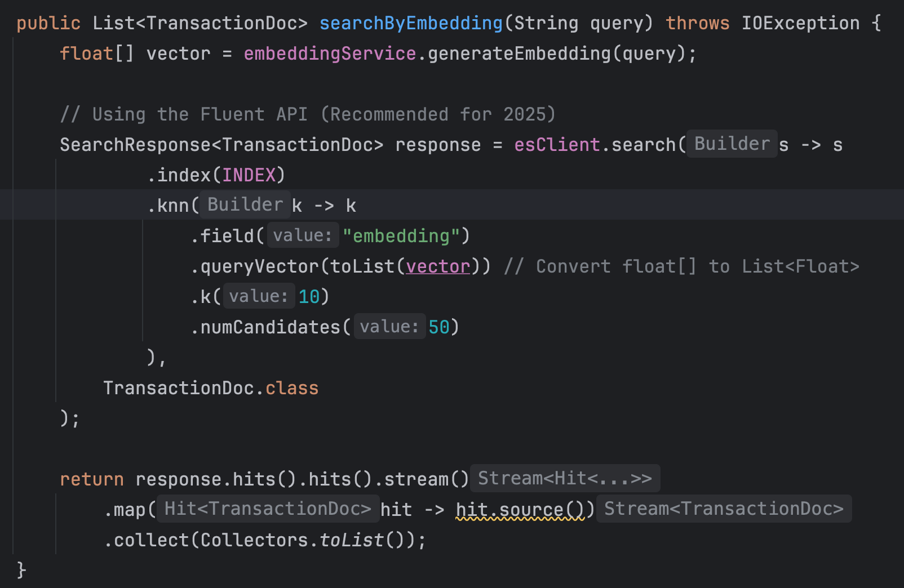Click the Builder inlay hint after knn(

(x=245, y=204)
